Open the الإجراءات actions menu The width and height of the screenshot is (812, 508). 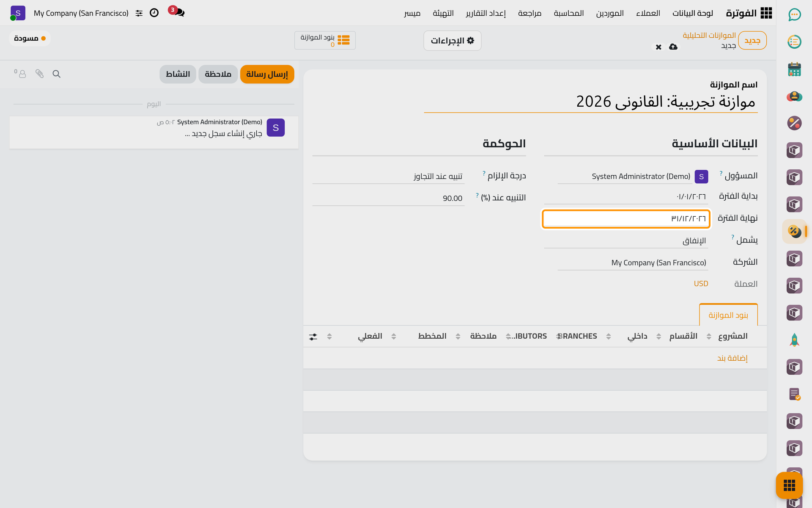(x=453, y=41)
